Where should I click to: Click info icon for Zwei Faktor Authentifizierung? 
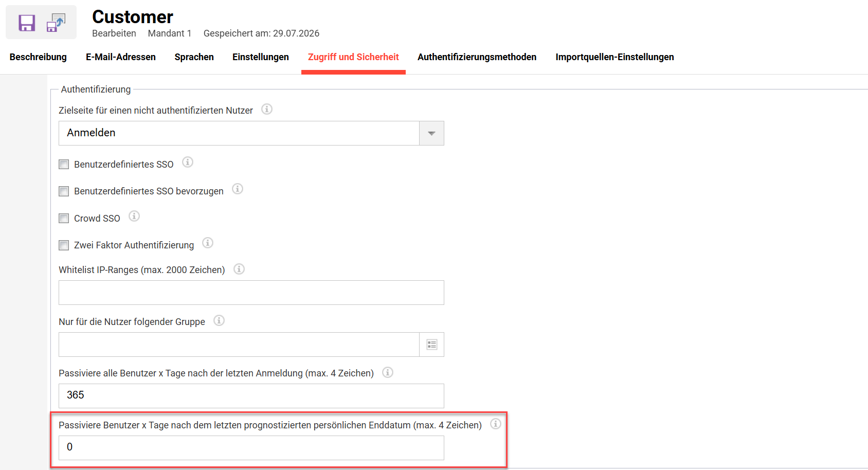pos(207,243)
